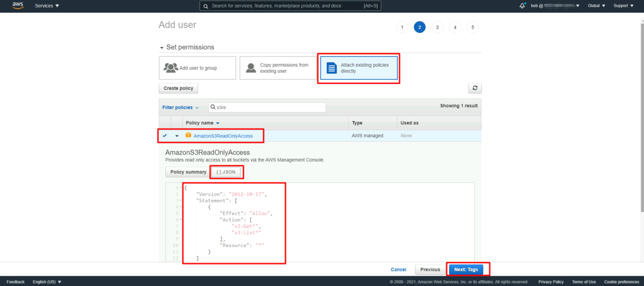Open the Services menu
The width and height of the screenshot is (644, 286).
pyautogui.click(x=47, y=5)
